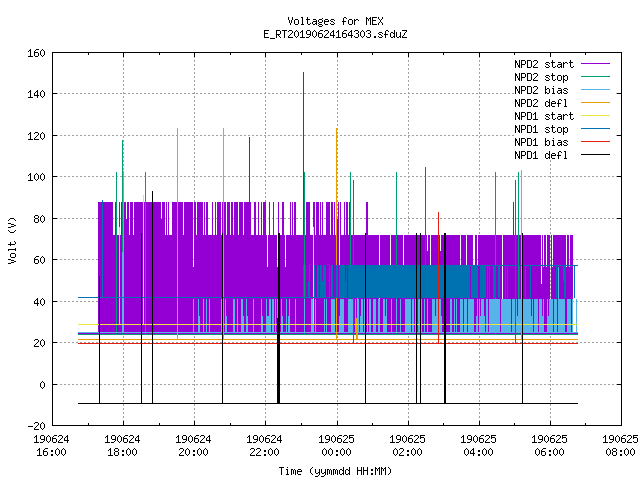640x480 pixels.
Task: Select NPD2 bias in the legend
Action: 541,90
